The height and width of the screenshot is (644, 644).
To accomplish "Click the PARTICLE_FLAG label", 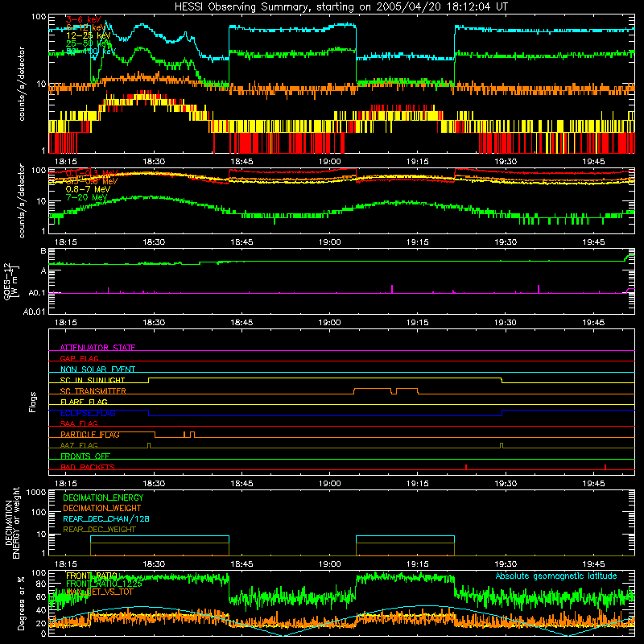I will [90, 435].
